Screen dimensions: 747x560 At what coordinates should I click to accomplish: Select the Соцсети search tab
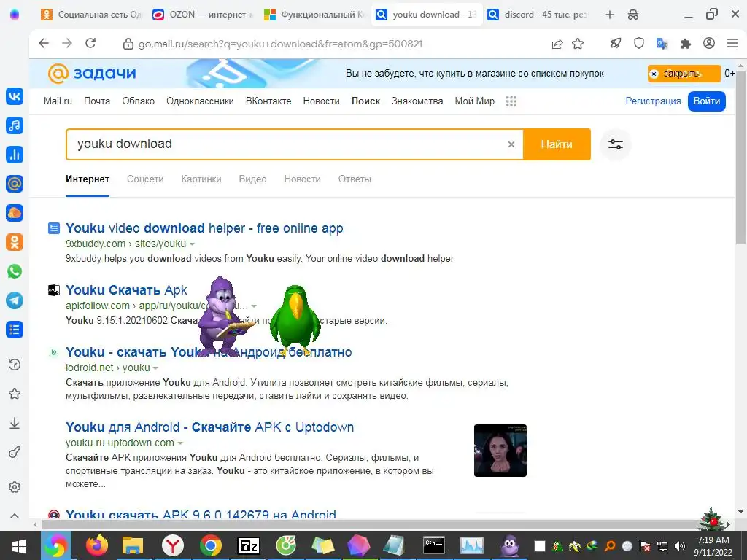pos(145,179)
